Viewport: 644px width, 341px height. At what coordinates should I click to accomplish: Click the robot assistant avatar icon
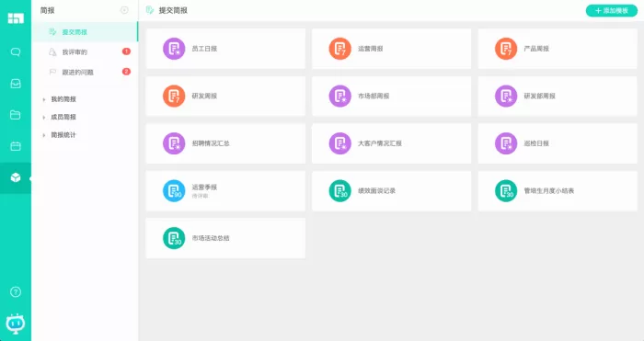(16, 323)
